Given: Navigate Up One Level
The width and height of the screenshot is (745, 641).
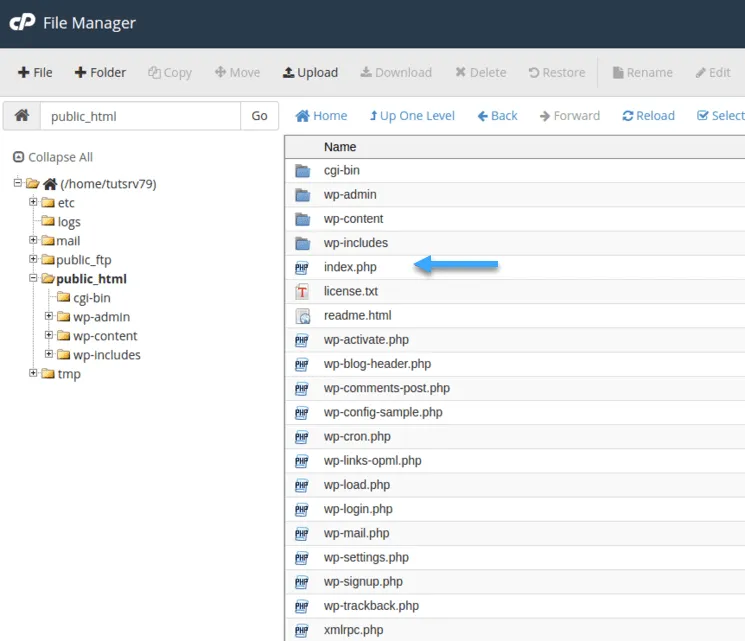Looking at the screenshot, I should point(412,115).
